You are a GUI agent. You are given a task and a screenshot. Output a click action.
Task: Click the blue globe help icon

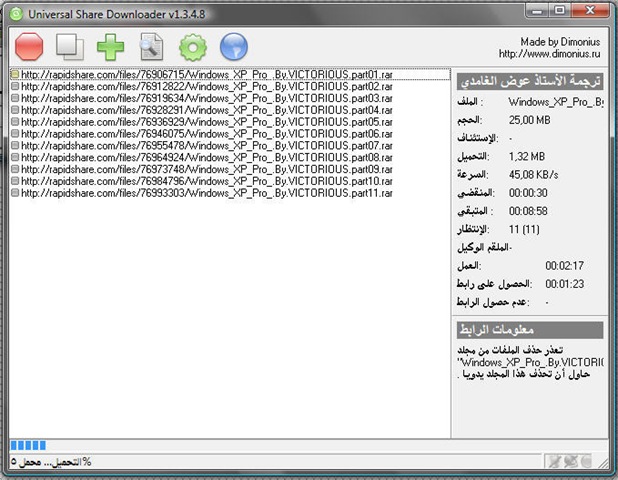click(234, 47)
